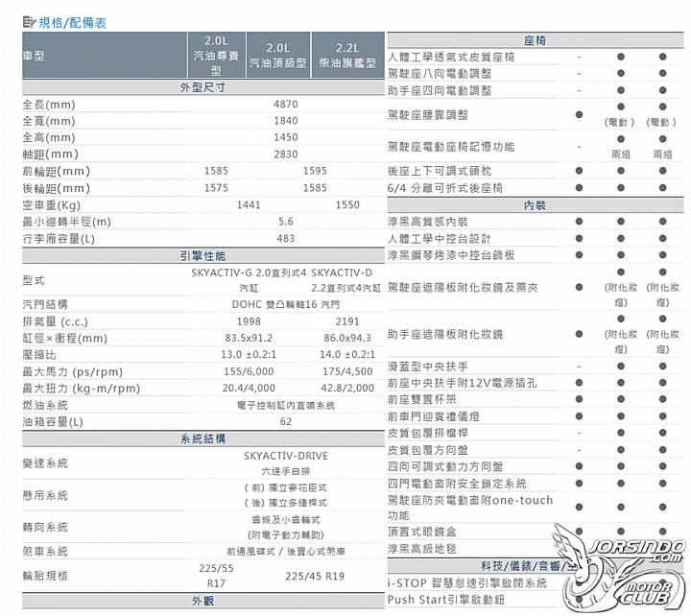Click the 淳黑鋼琴烤漆中控台飾板 row
This screenshot has height=616, width=691.
536,255
